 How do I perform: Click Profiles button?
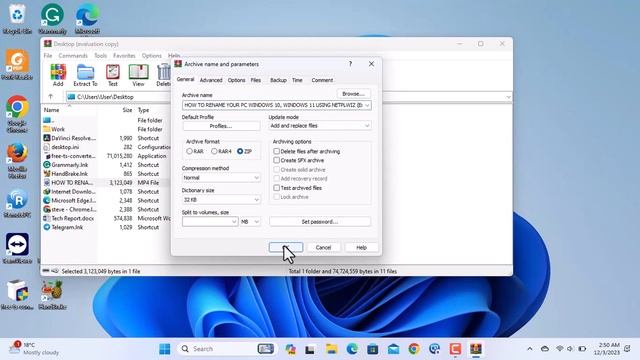click(x=221, y=126)
